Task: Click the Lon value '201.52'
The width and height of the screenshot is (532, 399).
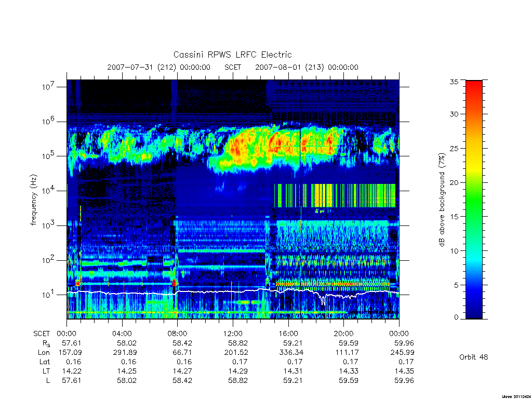Action: [236, 353]
